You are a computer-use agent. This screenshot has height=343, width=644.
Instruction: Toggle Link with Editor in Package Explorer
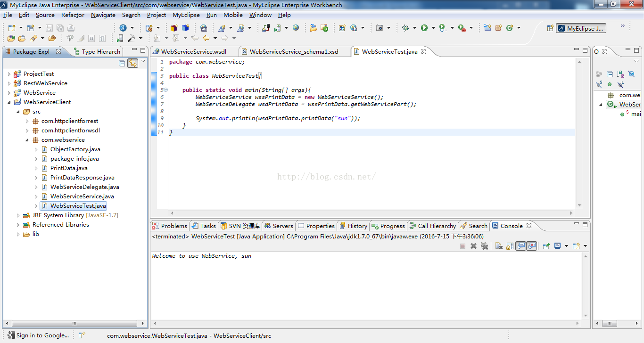pos(132,63)
